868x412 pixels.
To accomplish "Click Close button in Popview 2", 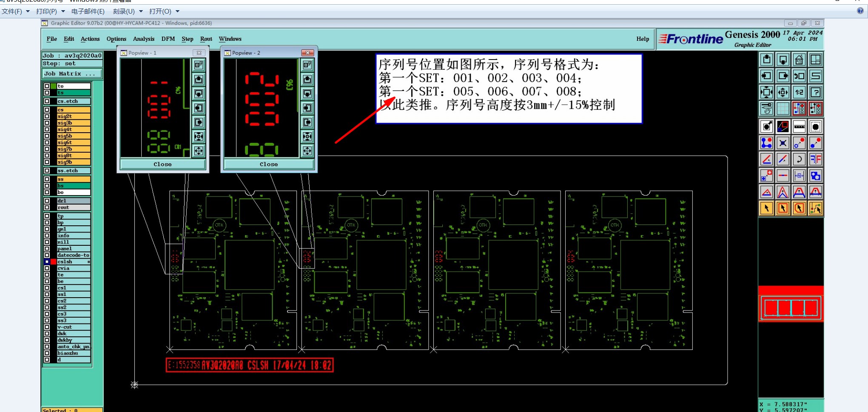I will [269, 164].
